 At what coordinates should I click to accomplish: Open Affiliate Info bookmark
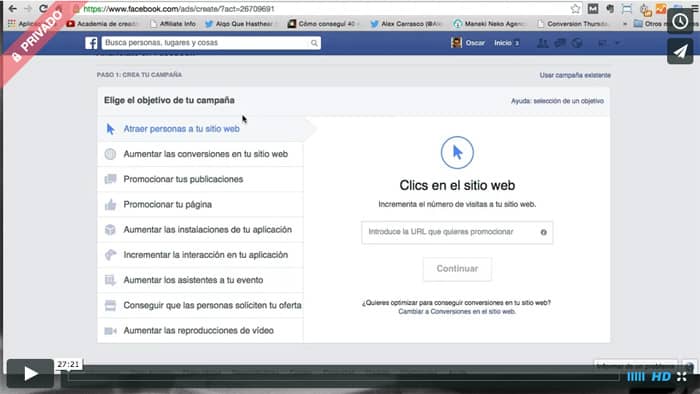pyautogui.click(x=173, y=24)
